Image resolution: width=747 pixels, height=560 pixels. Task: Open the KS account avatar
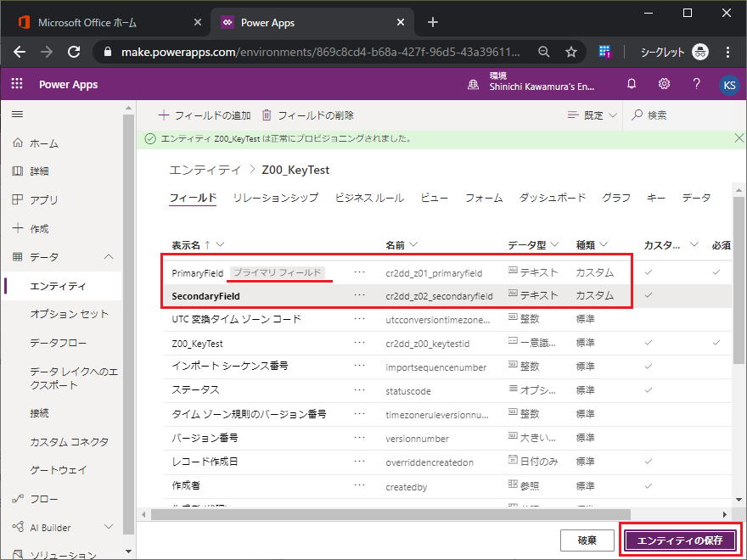729,85
